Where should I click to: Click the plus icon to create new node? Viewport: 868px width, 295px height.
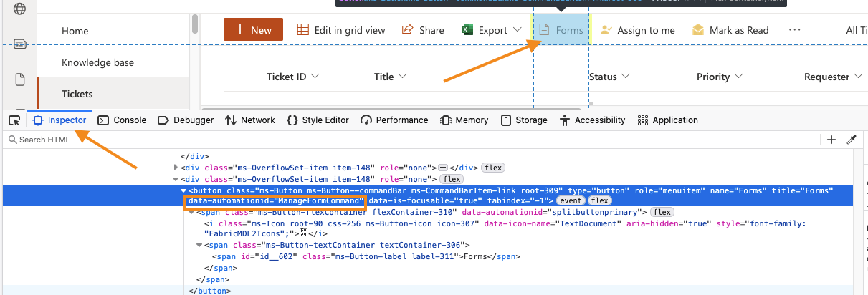[x=831, y=140]
